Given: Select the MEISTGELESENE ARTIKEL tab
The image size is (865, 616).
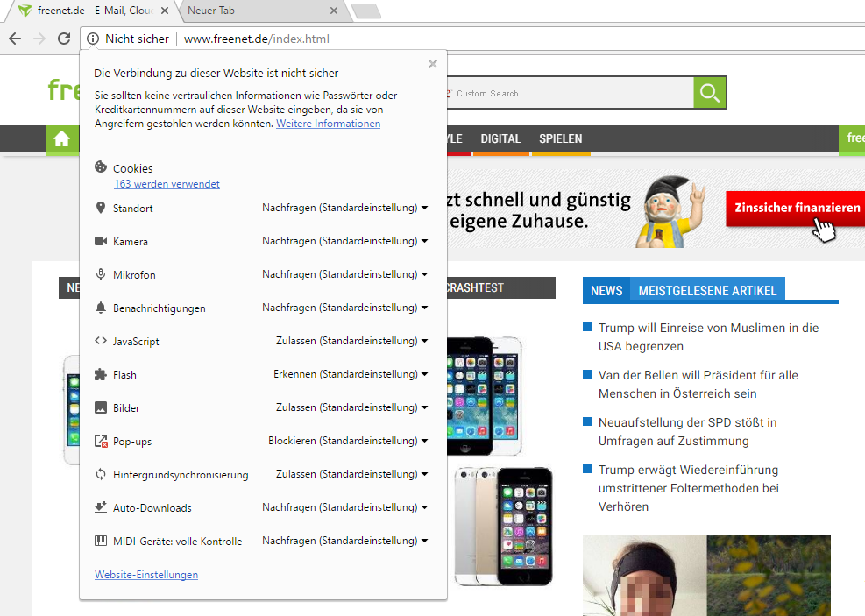Looking at the screenshot, I should [x=705, y=291].
